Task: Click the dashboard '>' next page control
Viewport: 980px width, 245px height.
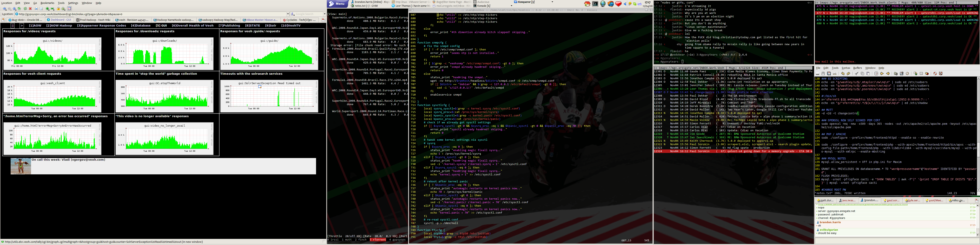Action: 22,26
